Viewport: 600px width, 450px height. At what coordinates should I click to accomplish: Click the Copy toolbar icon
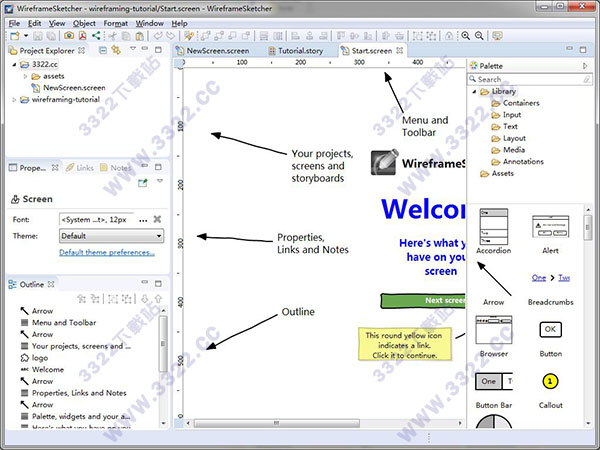125,36
